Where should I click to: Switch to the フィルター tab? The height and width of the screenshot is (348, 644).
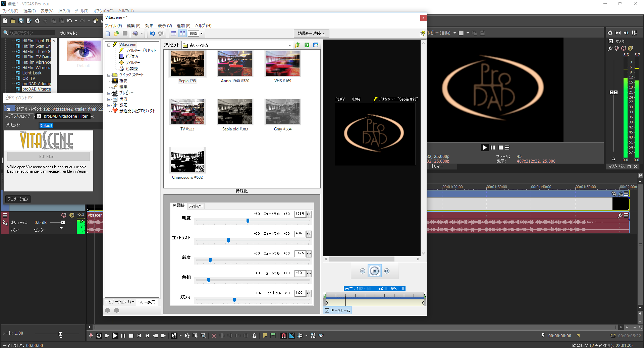[x=196, y=206]
